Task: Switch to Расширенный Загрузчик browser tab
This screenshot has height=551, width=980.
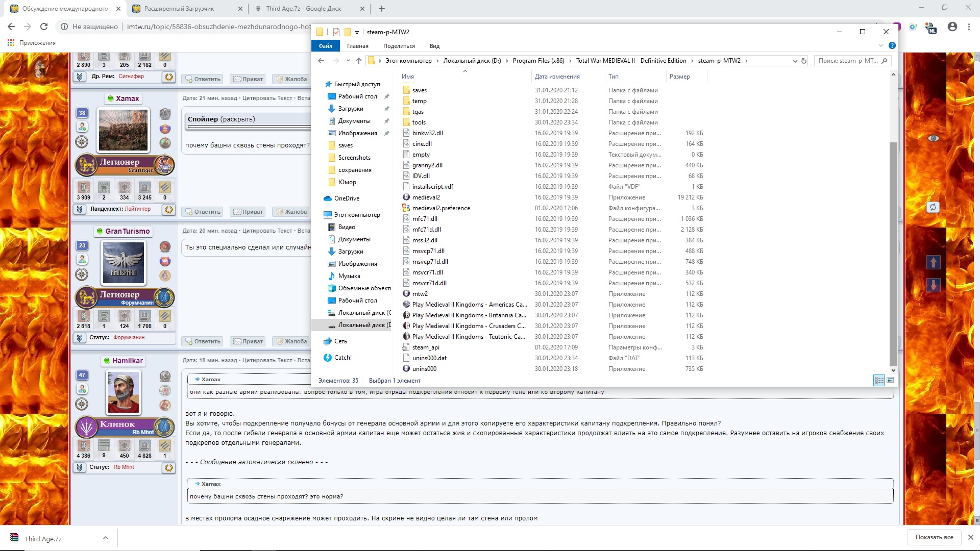Action: point(187,9)
